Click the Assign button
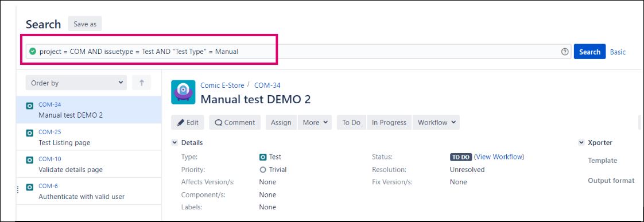 281,122
